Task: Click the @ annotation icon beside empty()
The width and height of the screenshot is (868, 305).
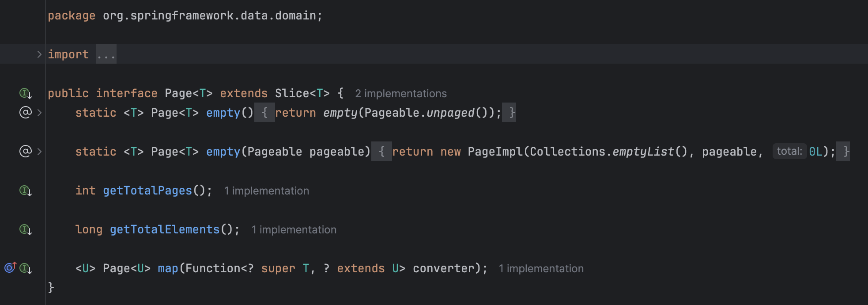Action: point(25,112)
